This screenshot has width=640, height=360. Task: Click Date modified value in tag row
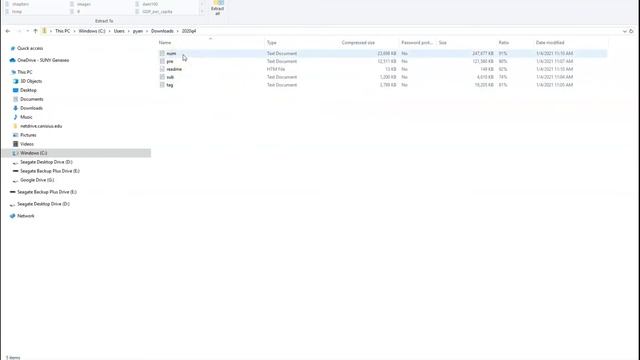pos(554,85)
